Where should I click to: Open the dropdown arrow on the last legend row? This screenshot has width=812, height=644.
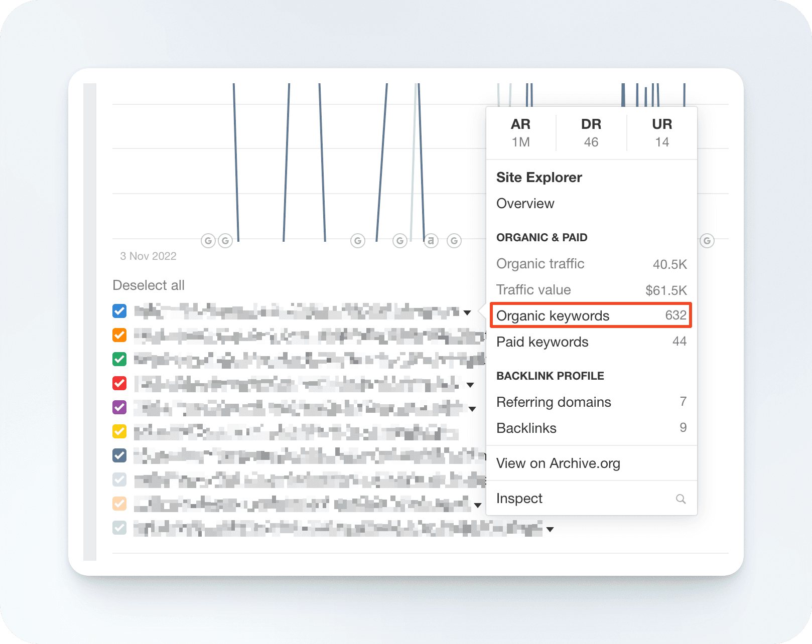coord(550,530)
